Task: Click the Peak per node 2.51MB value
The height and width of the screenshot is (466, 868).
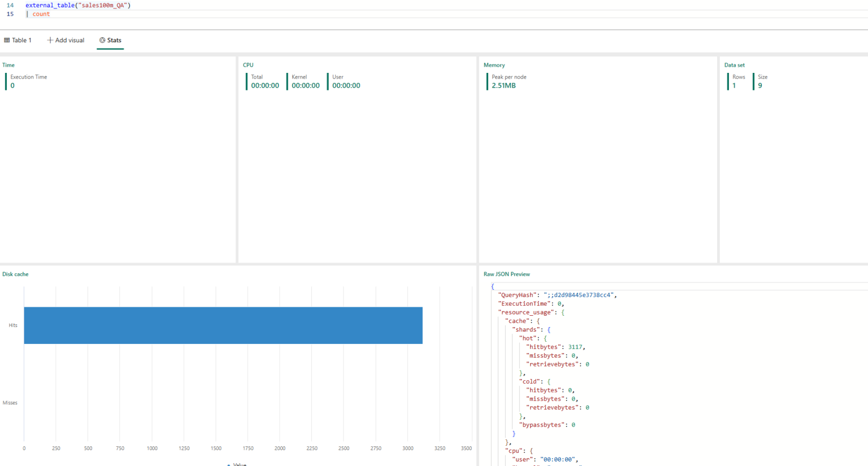Action: pyautogui.click(x=504, y=86)
